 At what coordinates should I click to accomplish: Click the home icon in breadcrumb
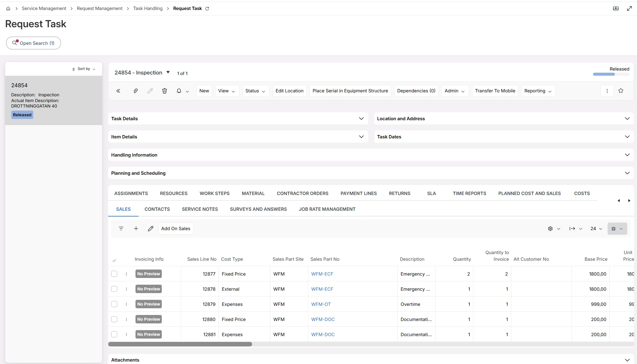(x=8, y=8)
